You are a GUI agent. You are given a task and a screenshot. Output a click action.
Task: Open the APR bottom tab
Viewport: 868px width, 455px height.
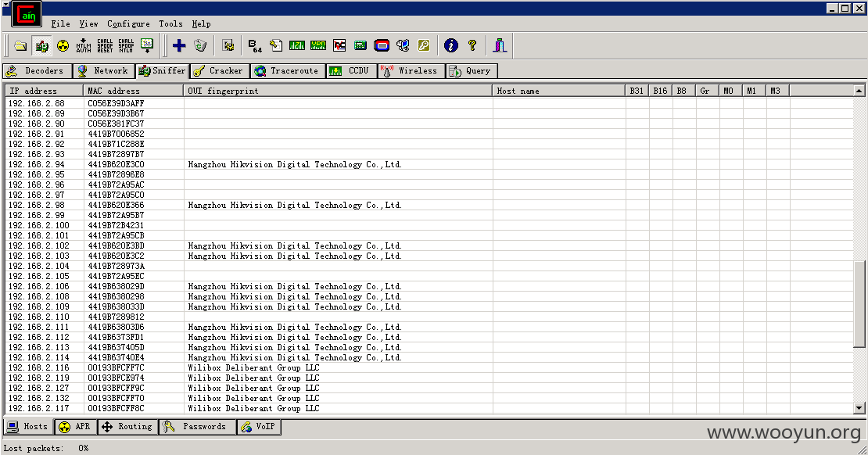pos(77,426)
